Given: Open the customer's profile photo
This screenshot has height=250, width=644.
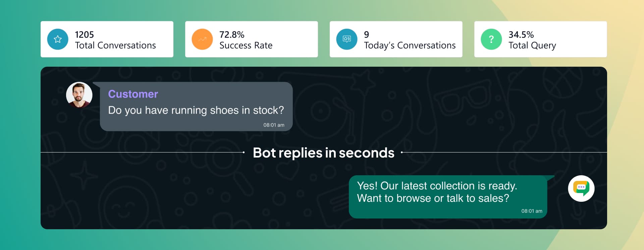Looking at the screenshot, I should (79, 95).
